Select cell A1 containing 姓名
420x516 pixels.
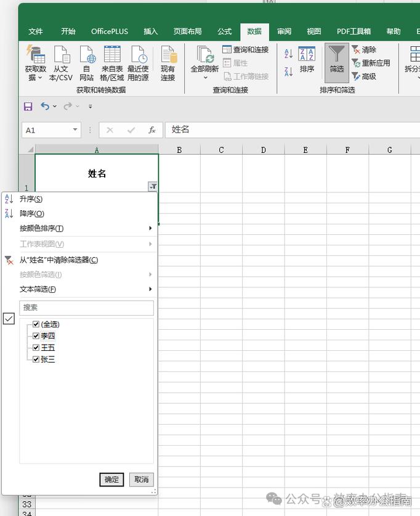pos(97,173)
